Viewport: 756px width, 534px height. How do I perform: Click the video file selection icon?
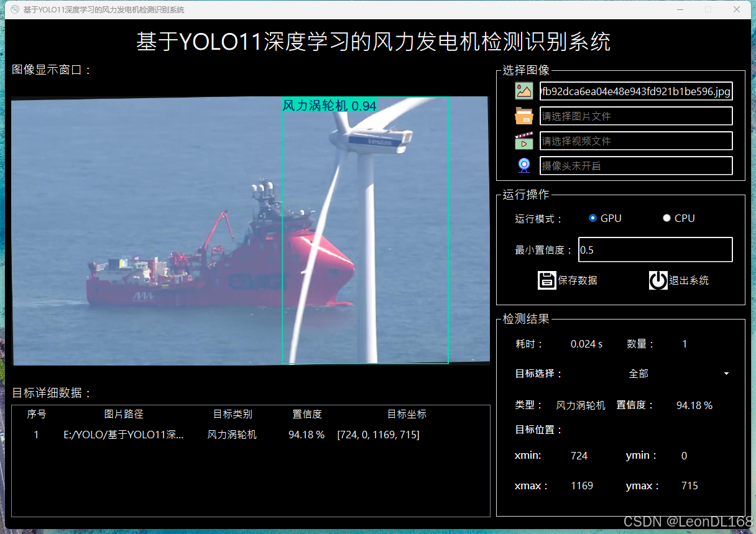coord(523,140)
